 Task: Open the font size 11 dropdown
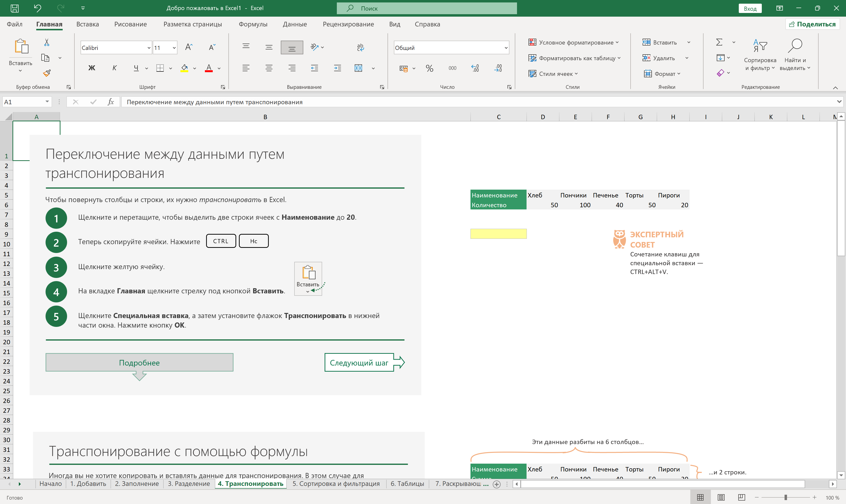pyautogui.click(x=174, y=48)
